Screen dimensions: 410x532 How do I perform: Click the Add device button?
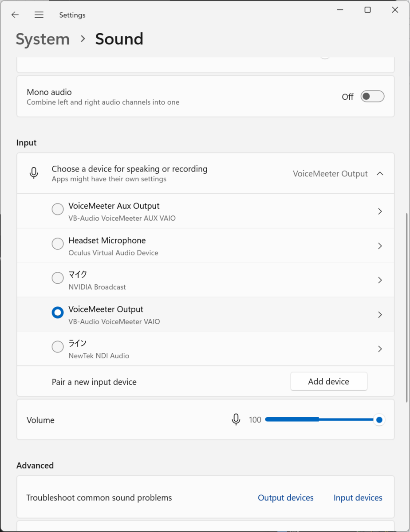(329, 381)
